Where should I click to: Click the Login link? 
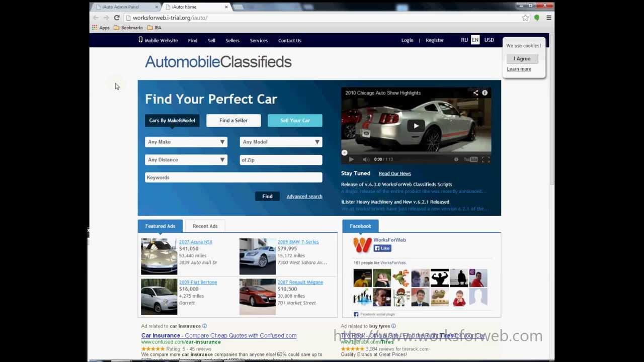[407, 40]
